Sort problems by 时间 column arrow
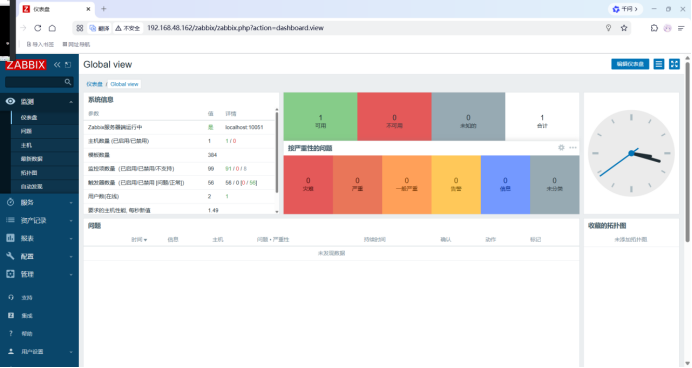 coord(145,240)
